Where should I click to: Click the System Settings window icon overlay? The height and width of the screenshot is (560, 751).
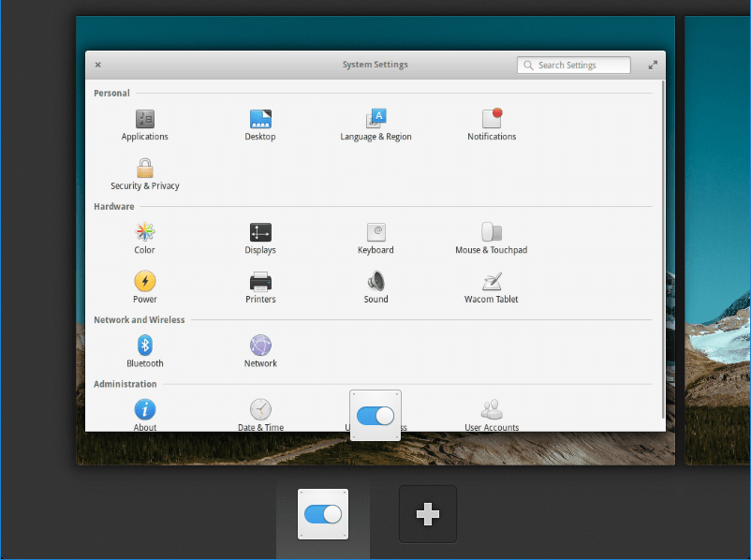pyautogui.click(x=375, y=416)
